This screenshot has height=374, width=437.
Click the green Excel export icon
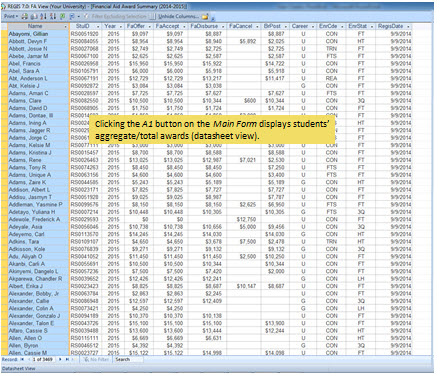tap(62, 16)
